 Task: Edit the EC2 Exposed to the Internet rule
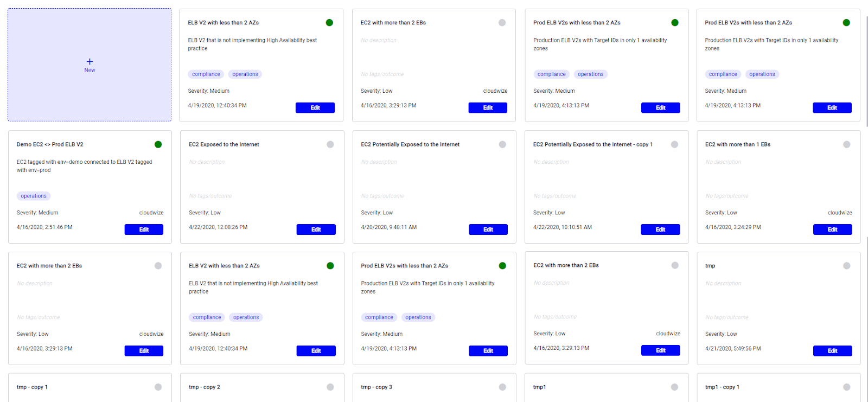(x=316, y=229)
